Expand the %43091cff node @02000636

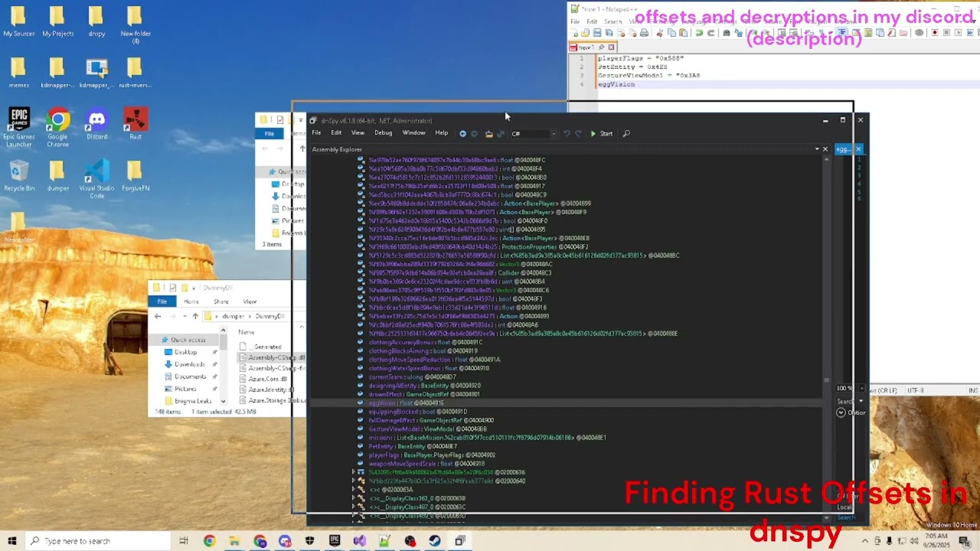pos(354,472)
